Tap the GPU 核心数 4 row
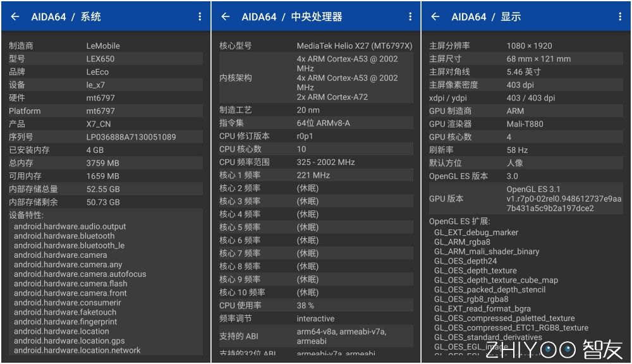 pos(526,136)
